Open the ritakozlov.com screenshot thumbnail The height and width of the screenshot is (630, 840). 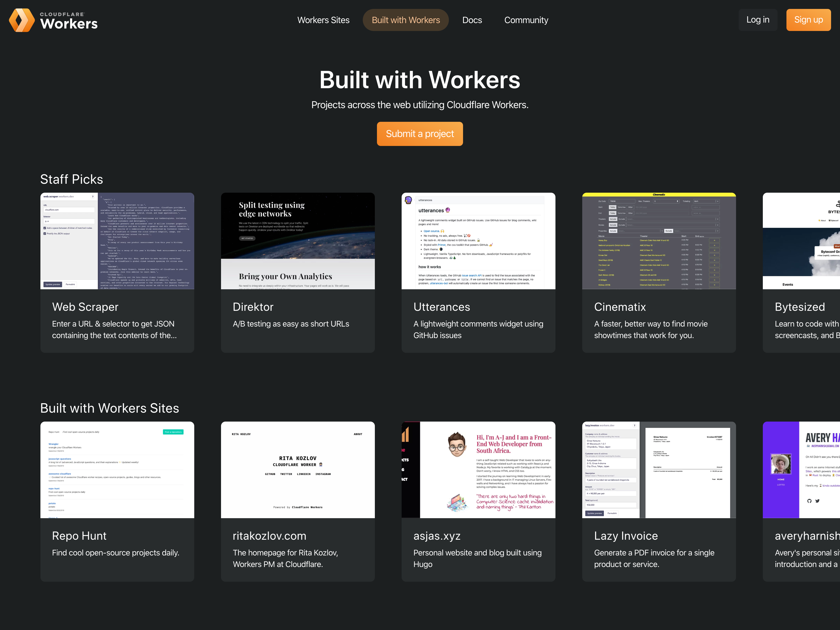(x=298, y=470)
